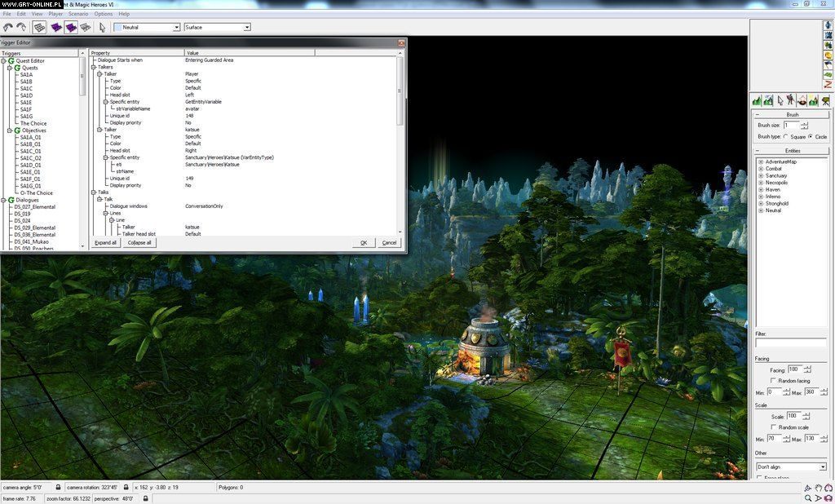Click the redo arrow in the toolbar

[21, 27]
